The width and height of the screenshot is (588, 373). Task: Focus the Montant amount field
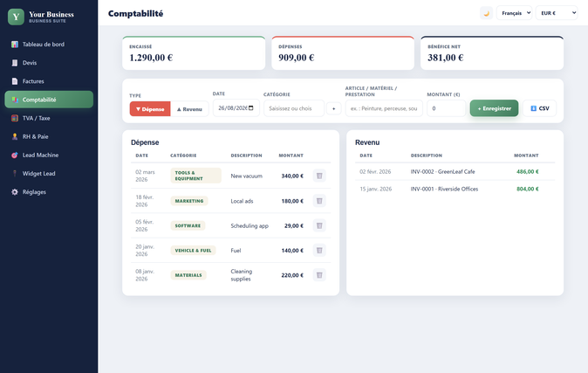(x=447, y=108)
